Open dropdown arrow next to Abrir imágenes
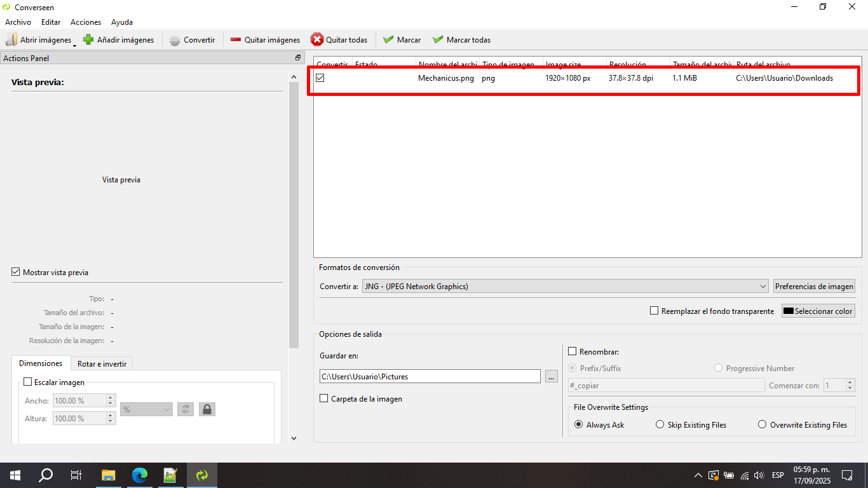The width and height of the screenshot is (868, 488). point(75,44)
